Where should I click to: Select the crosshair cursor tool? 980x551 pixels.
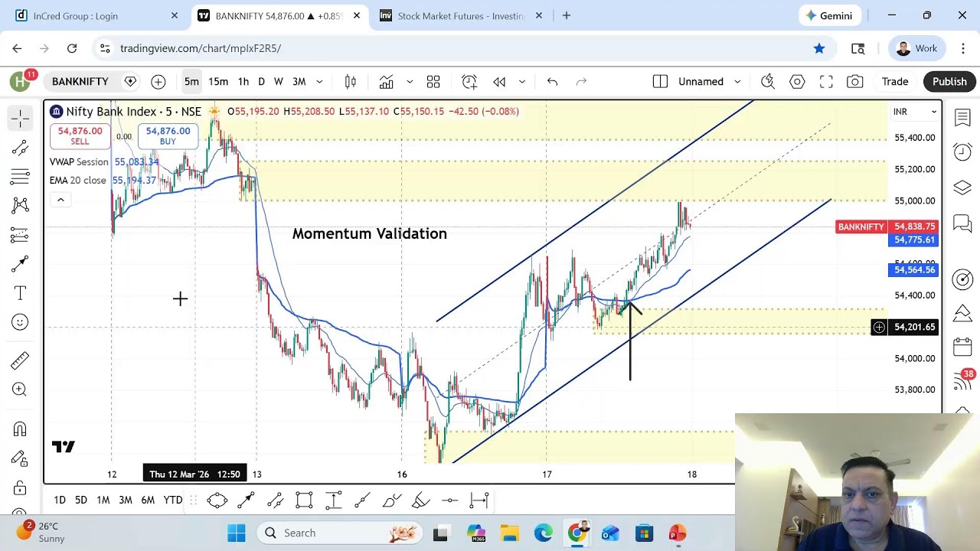20,118
